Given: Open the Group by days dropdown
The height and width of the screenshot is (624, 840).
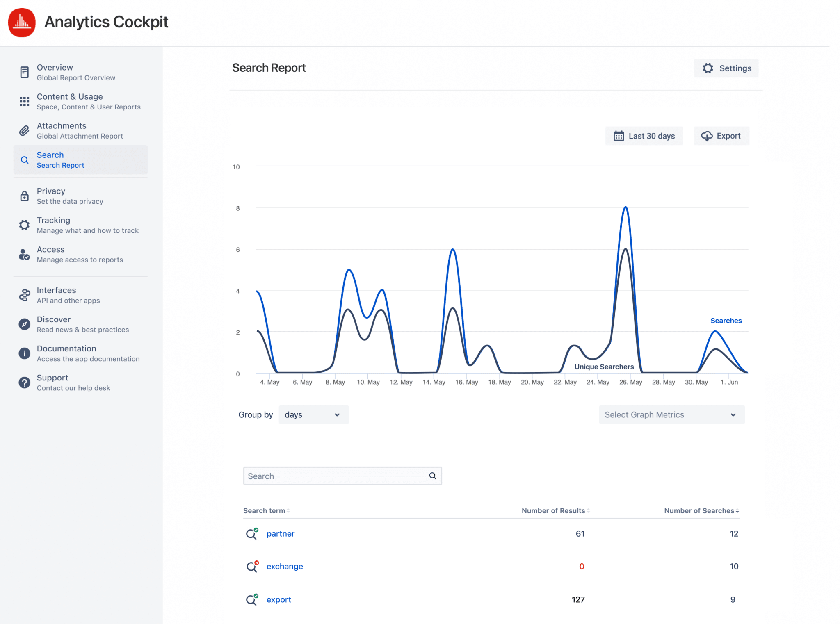Looking at the screenshot, I should tap(313, 414).
